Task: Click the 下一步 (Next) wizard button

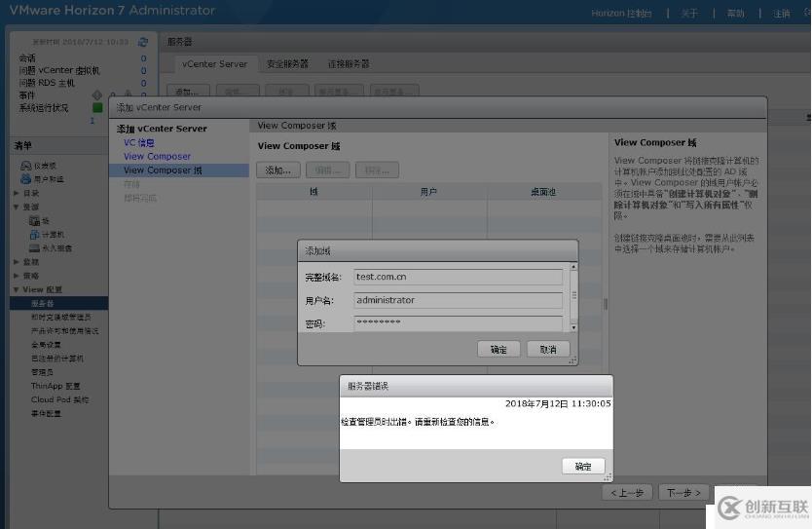Action: coord(683,493)
